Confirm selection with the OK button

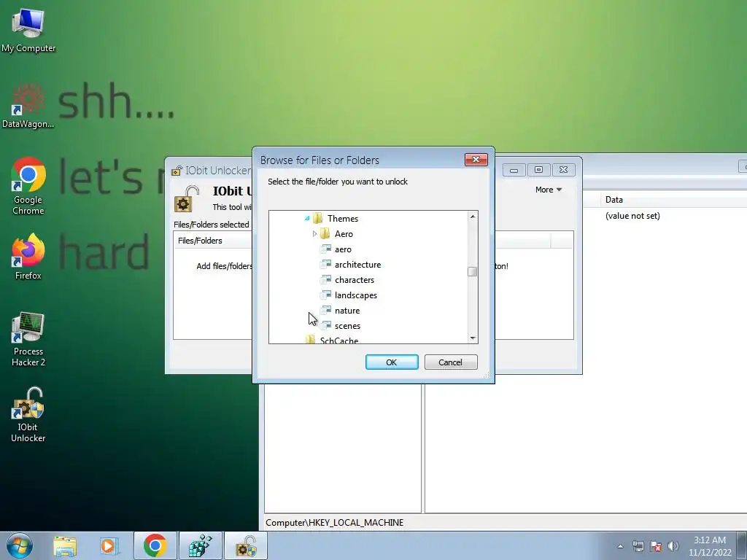pyautogui.click(x=392, y=362)
